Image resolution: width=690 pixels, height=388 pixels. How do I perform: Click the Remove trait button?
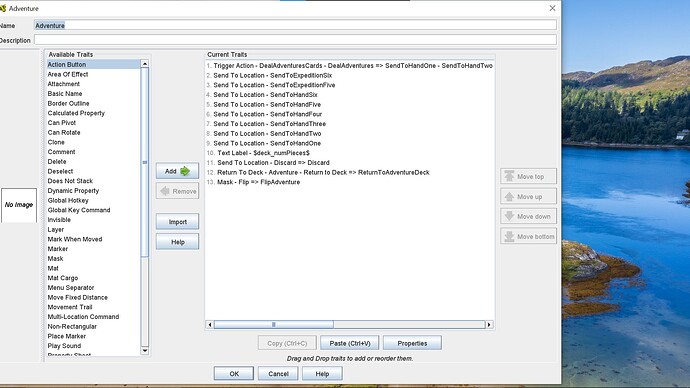(x=177, y=191)
